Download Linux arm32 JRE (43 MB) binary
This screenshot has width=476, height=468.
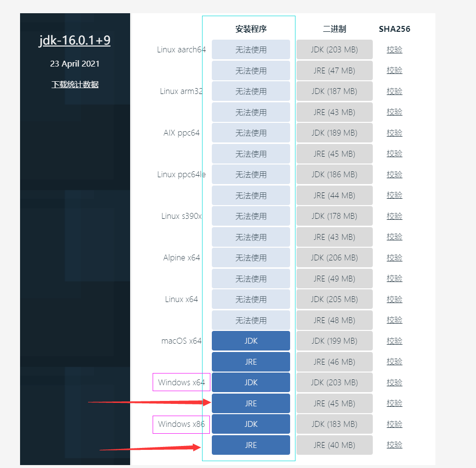335,112
